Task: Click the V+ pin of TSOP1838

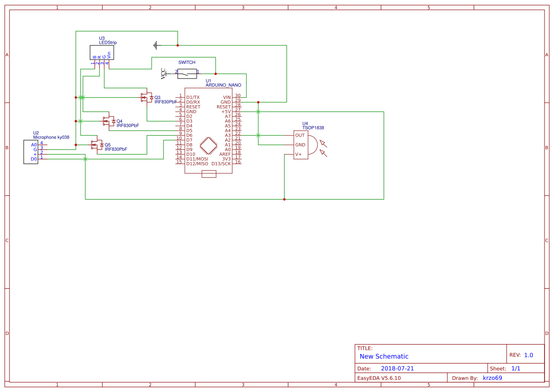Action: (x=299, y=155)
